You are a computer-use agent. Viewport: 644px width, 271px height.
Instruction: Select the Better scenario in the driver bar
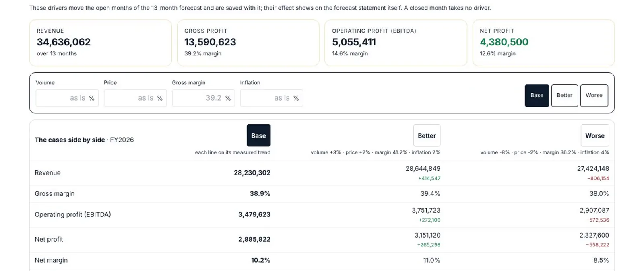(564, 96)
